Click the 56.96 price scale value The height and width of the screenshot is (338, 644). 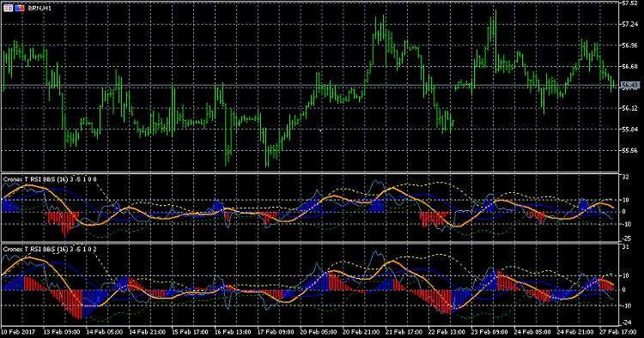[629, 45]
